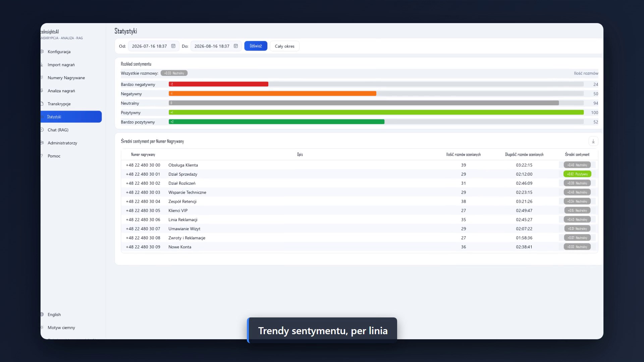
Task: Click the count 24 for Bardzo negatywny
Action: click(595, 84)
